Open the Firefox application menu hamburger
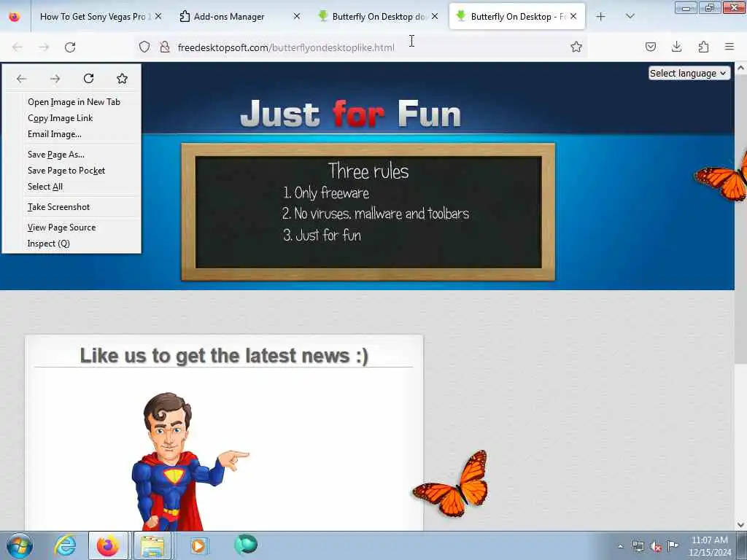747x560 pixels. click(729, 47)
